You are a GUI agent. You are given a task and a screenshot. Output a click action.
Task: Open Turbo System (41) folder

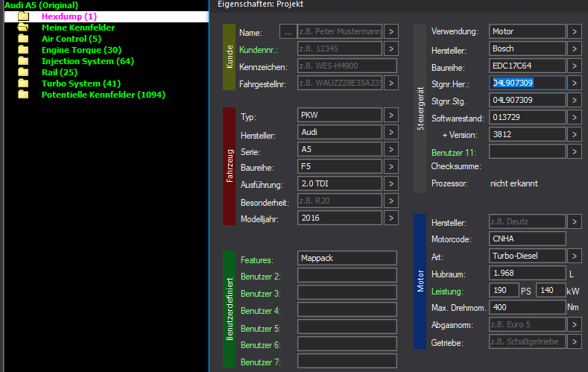tap(81, 83)
